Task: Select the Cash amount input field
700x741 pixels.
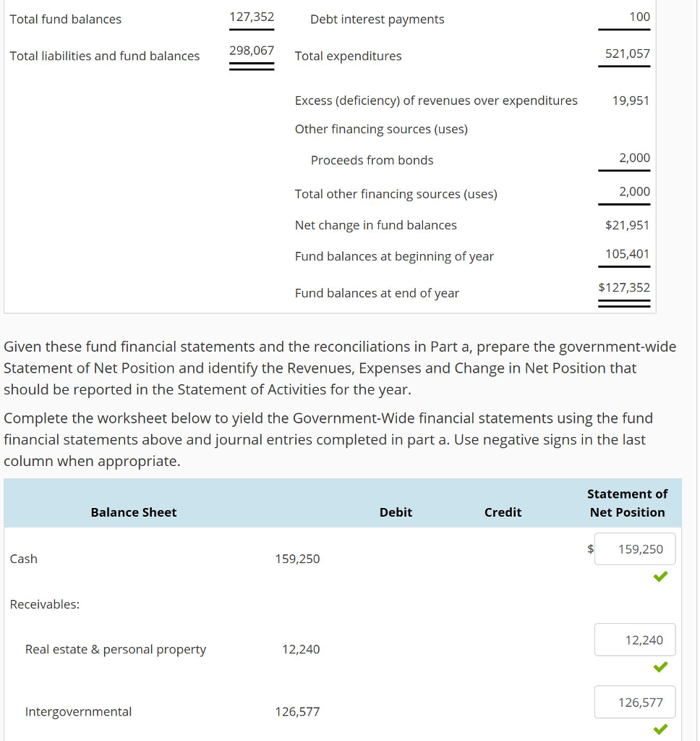Action: pos(634,549)
